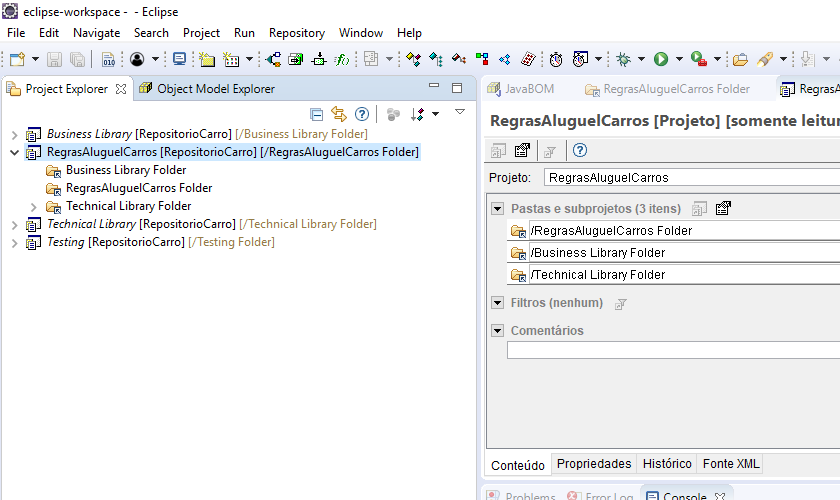Viewport: 840px width, 500px height.
Task: Click the green arrow export window icon
Action: [x=296, y=59]
